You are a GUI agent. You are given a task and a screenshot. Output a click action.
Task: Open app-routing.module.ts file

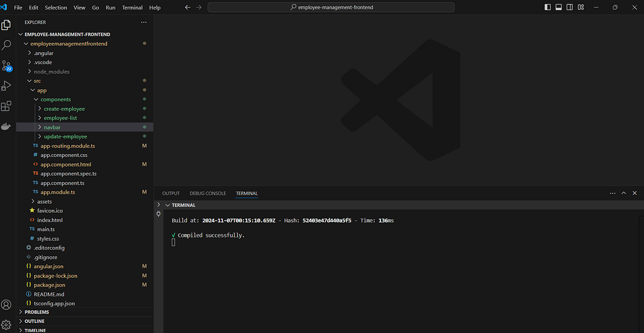tap(85, 146)
